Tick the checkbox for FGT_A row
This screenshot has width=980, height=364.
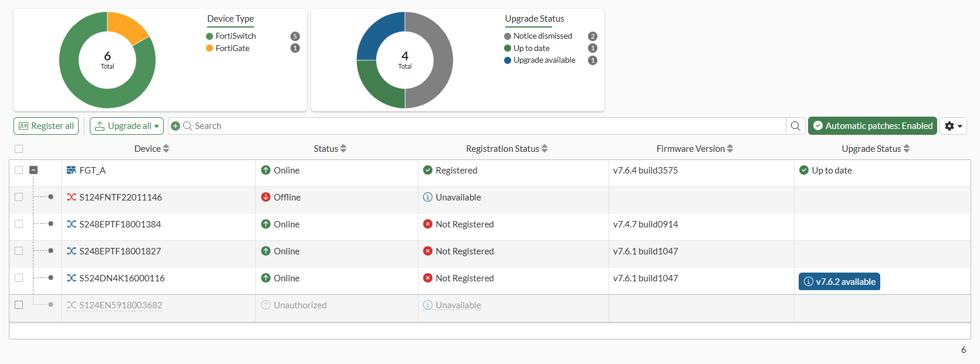pyautogui.click(x=19, y=170)
